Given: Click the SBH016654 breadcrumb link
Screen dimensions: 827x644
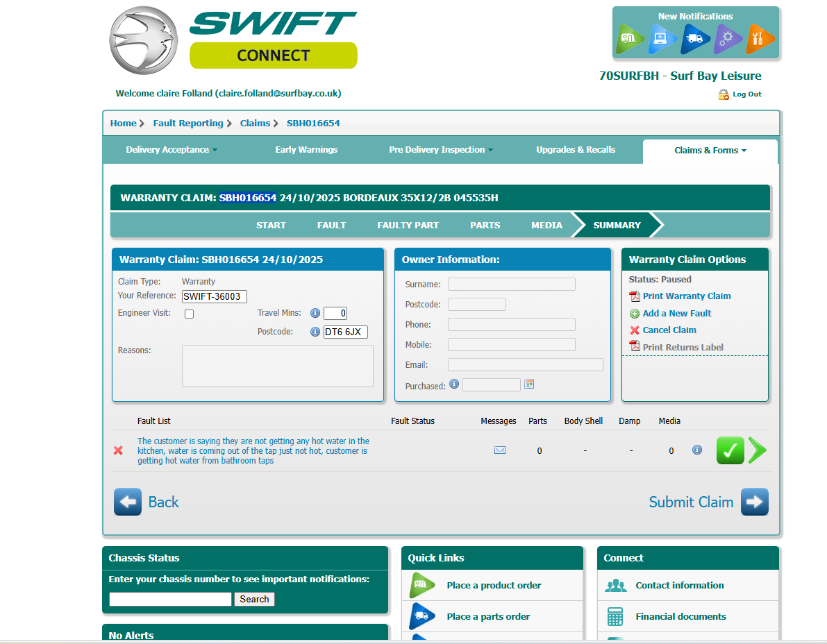Looking at the screenshot, I should coord(313,124).
